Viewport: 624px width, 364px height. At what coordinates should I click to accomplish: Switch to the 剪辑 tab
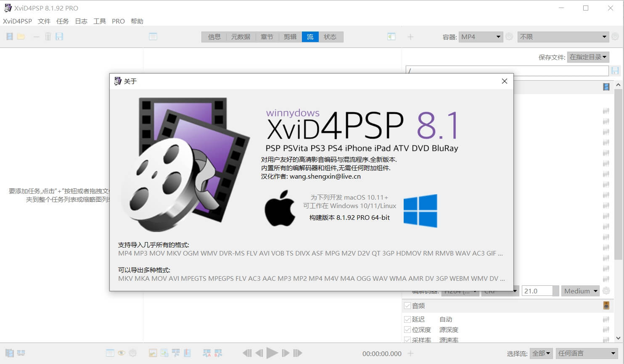pos(290,37)
